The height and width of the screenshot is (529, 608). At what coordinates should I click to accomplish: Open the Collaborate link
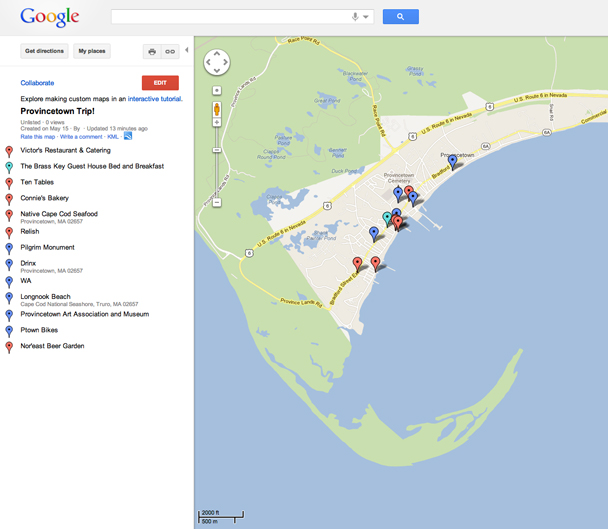pyautogui.click(x=37, y=83)
